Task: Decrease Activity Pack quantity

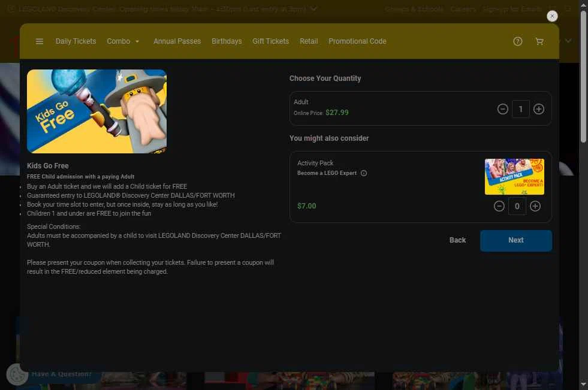Action: click(x=499, y=206)
